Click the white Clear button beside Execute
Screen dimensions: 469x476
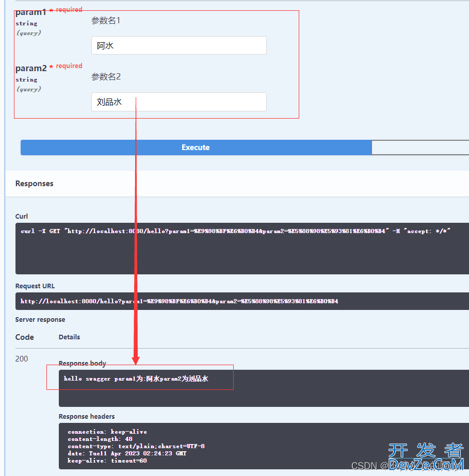(x=420, y=147)
